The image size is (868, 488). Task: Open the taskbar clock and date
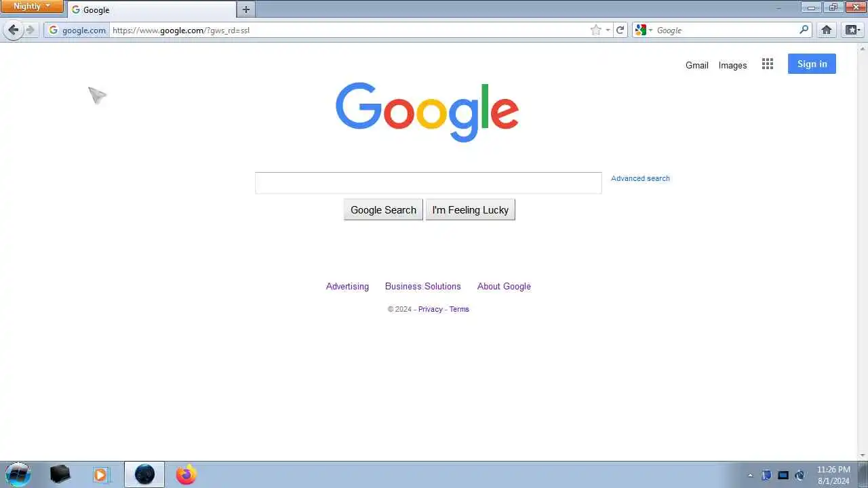click(833, 475)
